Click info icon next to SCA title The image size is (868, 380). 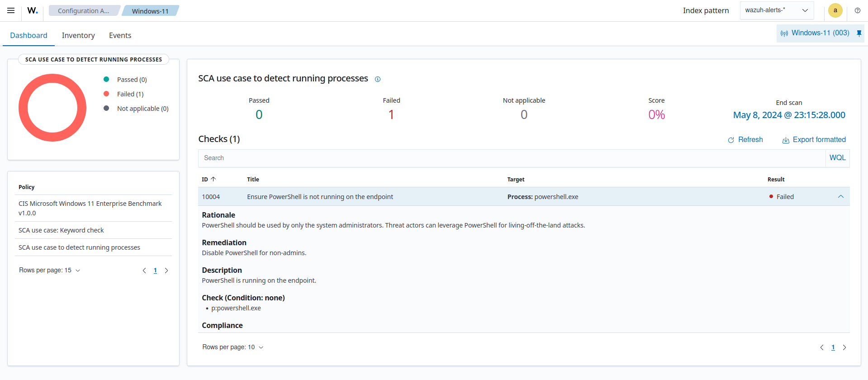pos(378,79)
